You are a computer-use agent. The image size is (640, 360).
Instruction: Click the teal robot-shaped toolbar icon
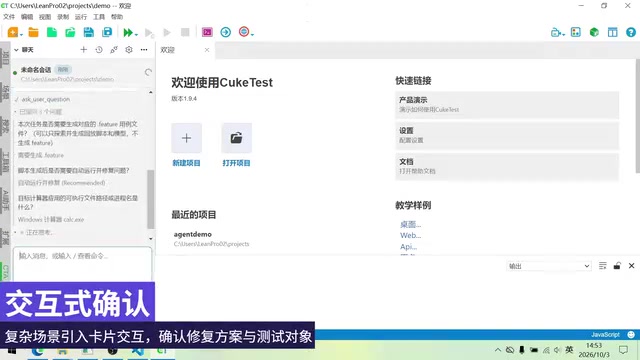(x=555, y=32)
